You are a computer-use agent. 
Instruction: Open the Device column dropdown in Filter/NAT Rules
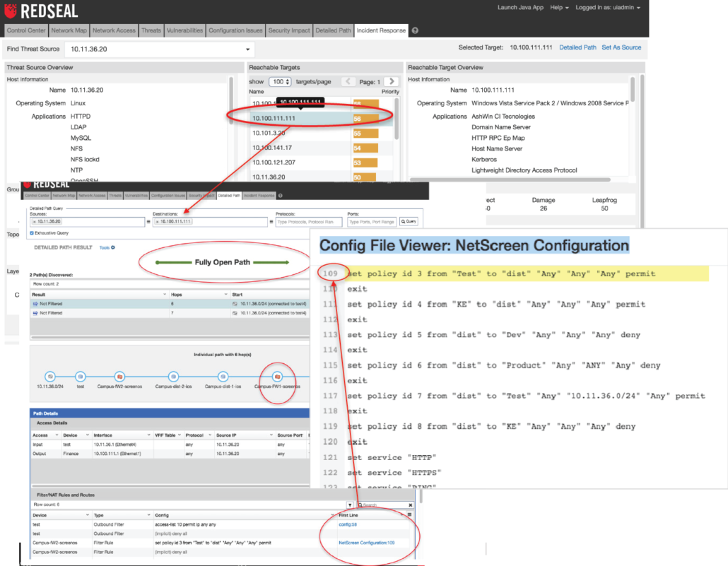point(87,515)
